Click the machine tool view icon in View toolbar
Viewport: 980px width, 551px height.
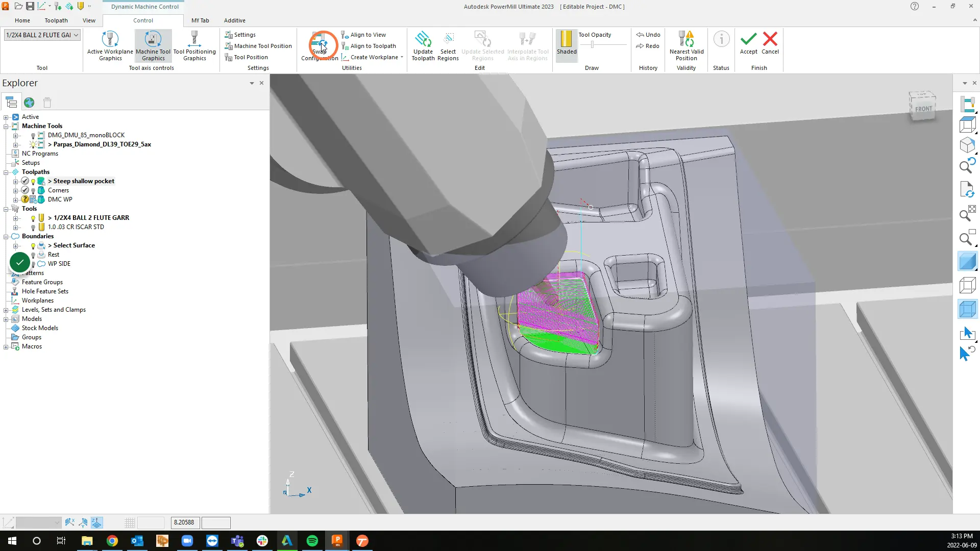[x=968, y=104]
